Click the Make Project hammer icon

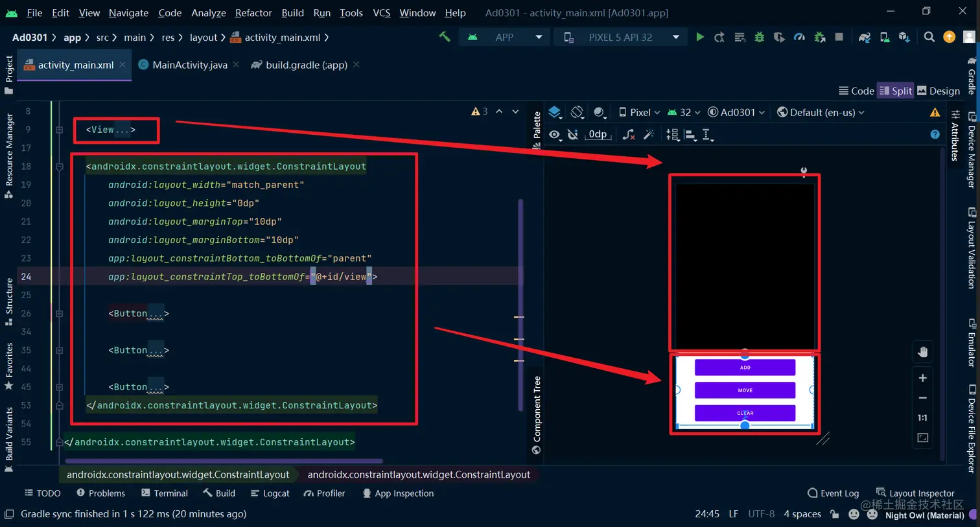(x=445, y=37)
